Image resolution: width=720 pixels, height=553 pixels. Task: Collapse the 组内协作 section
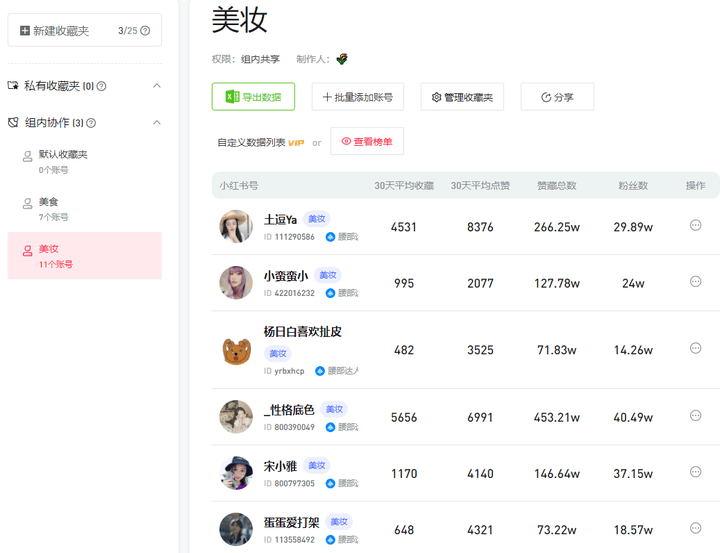coord(156,123)
